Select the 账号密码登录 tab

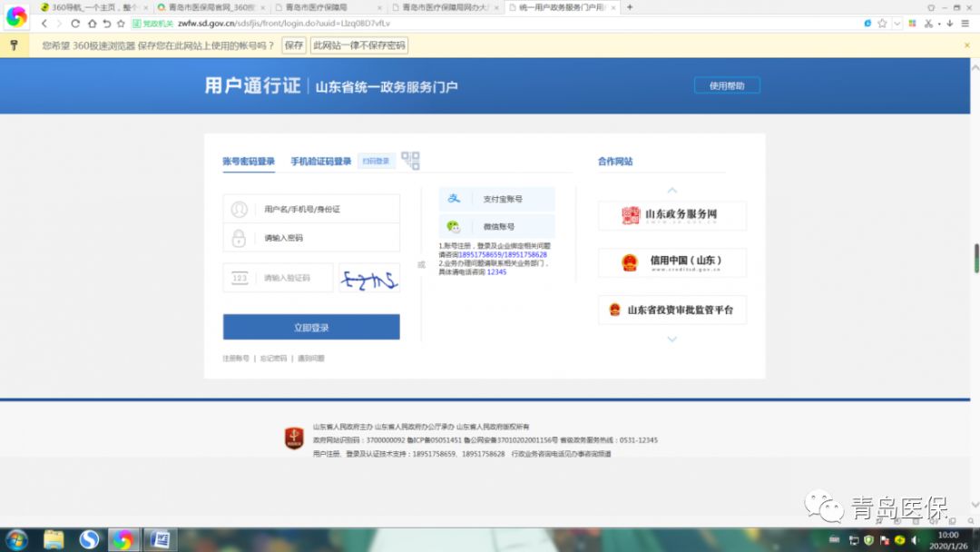coord(249,162)
